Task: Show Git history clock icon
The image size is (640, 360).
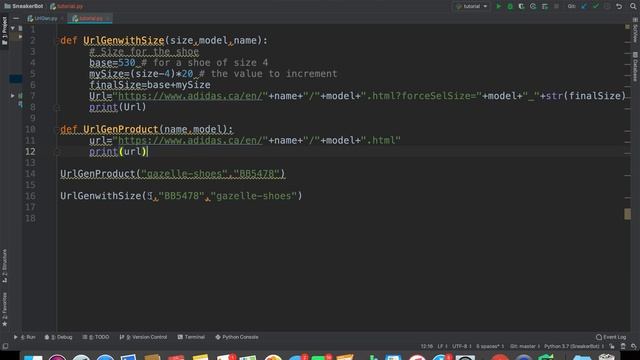Action: pos(607,7)
